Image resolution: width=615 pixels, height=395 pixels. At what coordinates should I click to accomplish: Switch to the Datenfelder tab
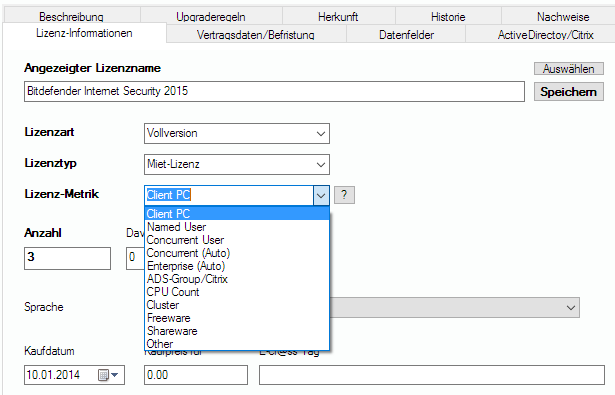click(406, 35)
